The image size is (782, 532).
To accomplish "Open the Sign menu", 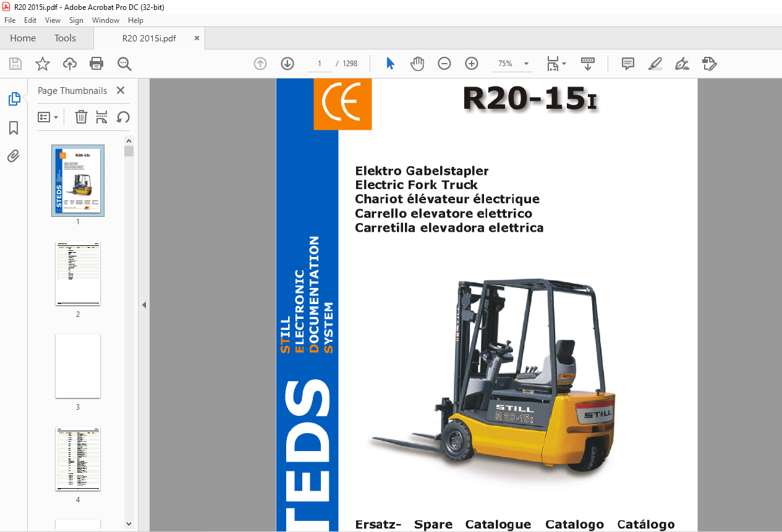I will tap(76, 20).
